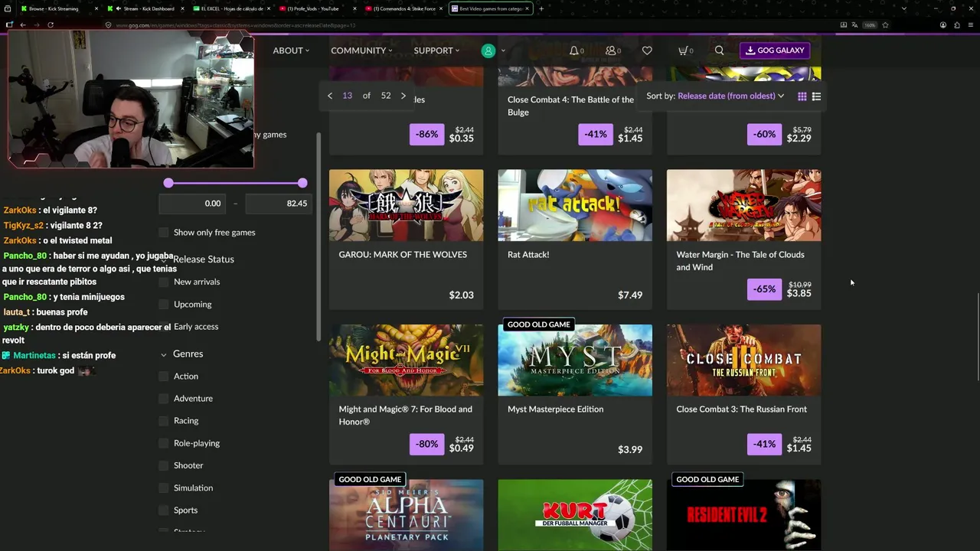Switch to Browse - Kick Streaming tab
This screenshot has height=551, width=980.
coord(60,8)
